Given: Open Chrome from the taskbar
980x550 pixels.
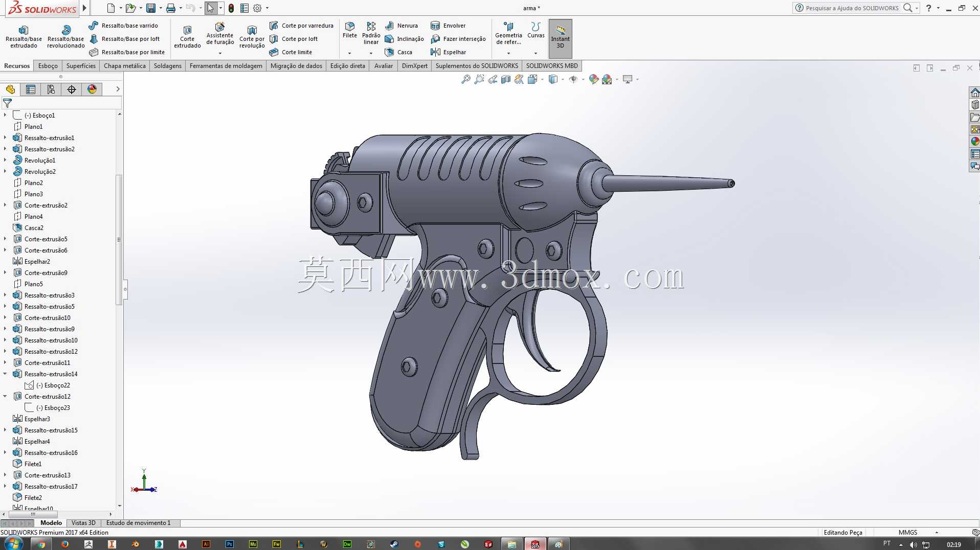Looking at the screenshot, I should tap(41, 544).
